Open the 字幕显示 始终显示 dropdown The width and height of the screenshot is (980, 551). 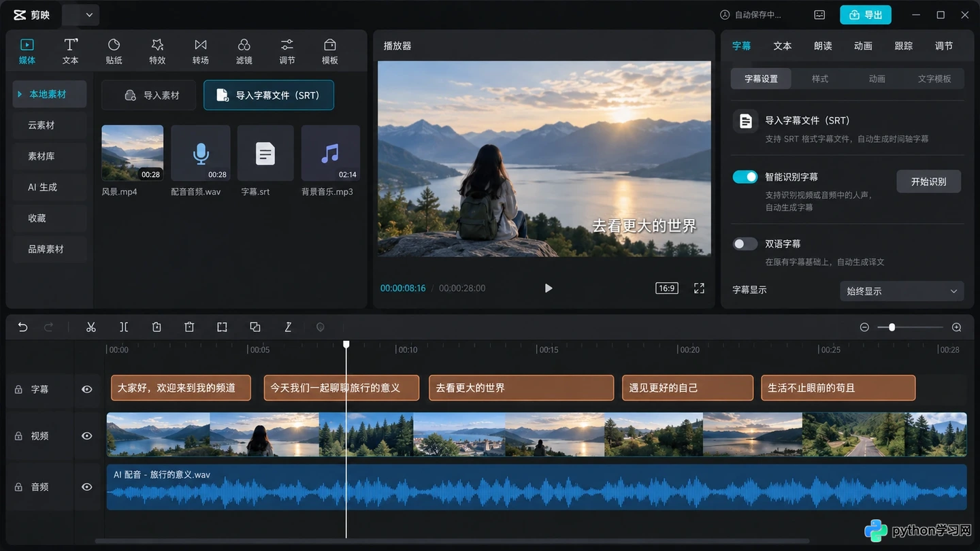click(x=902, y=291)
